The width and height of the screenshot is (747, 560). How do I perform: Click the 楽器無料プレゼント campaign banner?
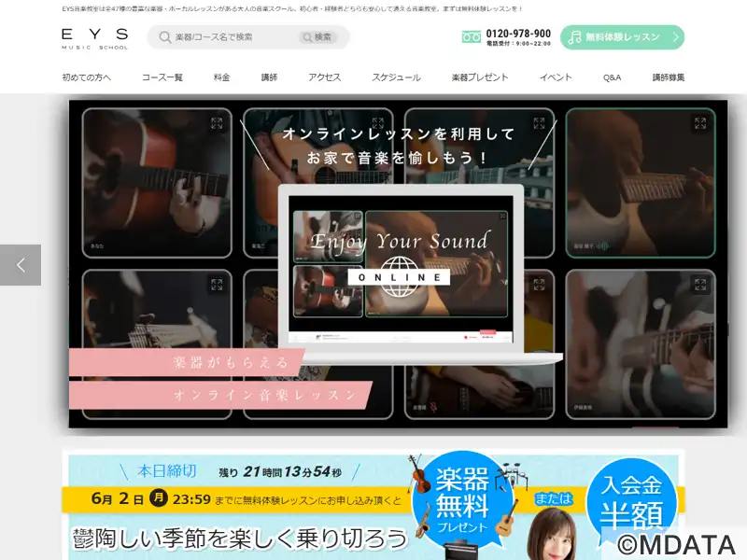coord(373,507)
